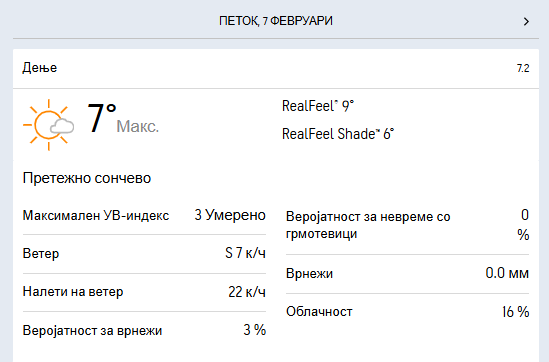The image size is (549, 362).
Task: Select the 3 Умерено UV value
Action: pyautogui.click(x=230, y=215)
